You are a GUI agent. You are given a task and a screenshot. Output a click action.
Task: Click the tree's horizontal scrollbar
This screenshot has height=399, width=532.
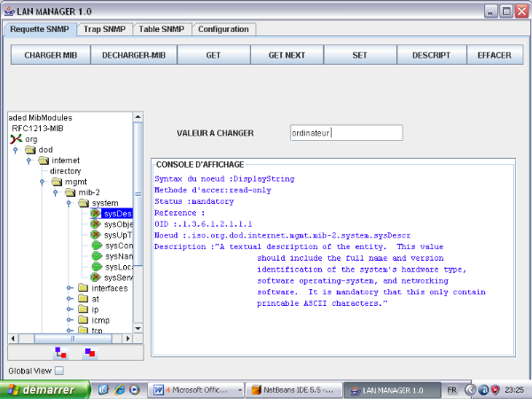click(x=62, y=339)
